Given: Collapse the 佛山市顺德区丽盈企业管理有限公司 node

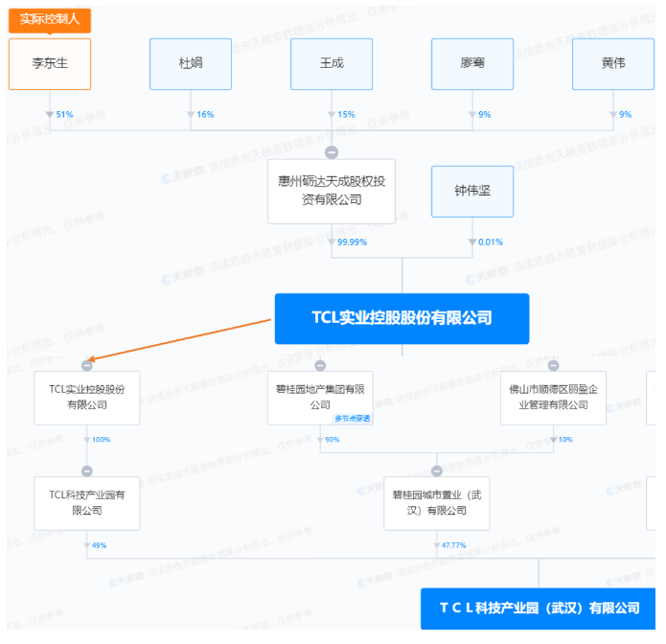Looking at the screenshot, I should [x=553, y=365].
